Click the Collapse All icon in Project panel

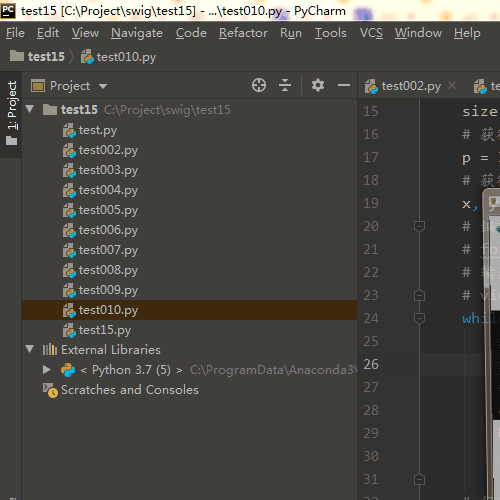click(285, 85)
